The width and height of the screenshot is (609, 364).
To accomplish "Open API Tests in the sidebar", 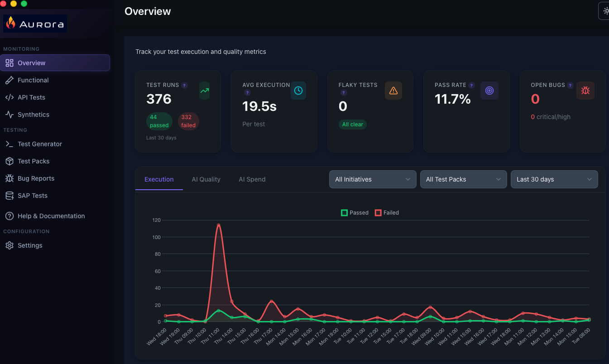I will pyautogui.click(x=55, y=97).
